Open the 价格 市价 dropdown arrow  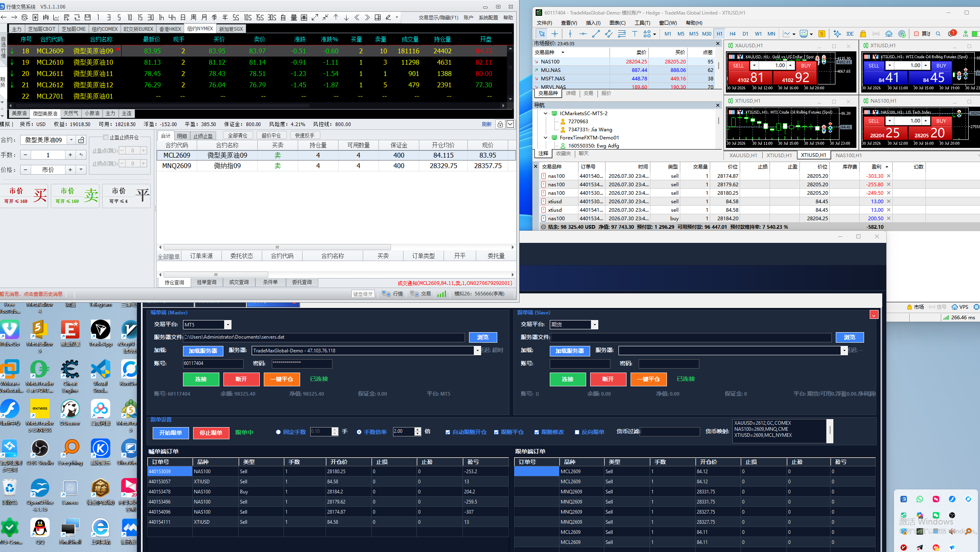tap(81, 170)
